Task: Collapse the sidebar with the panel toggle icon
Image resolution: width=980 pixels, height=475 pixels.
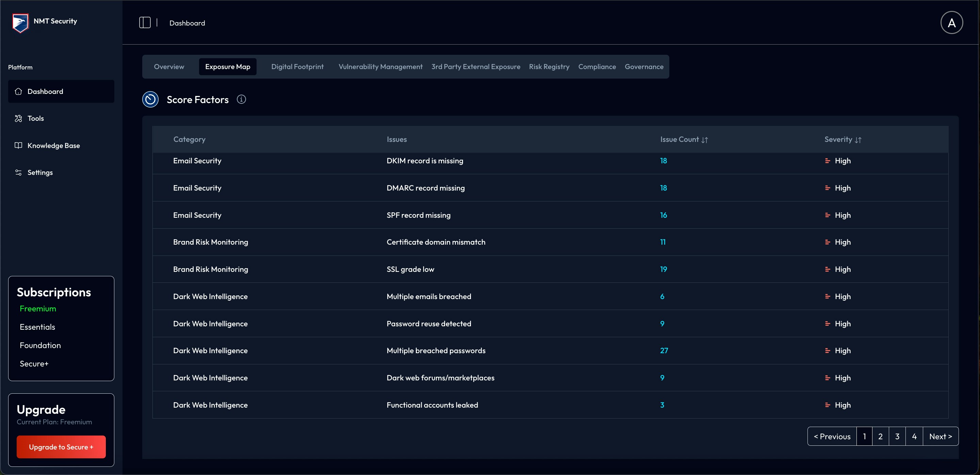Action: 145,22
